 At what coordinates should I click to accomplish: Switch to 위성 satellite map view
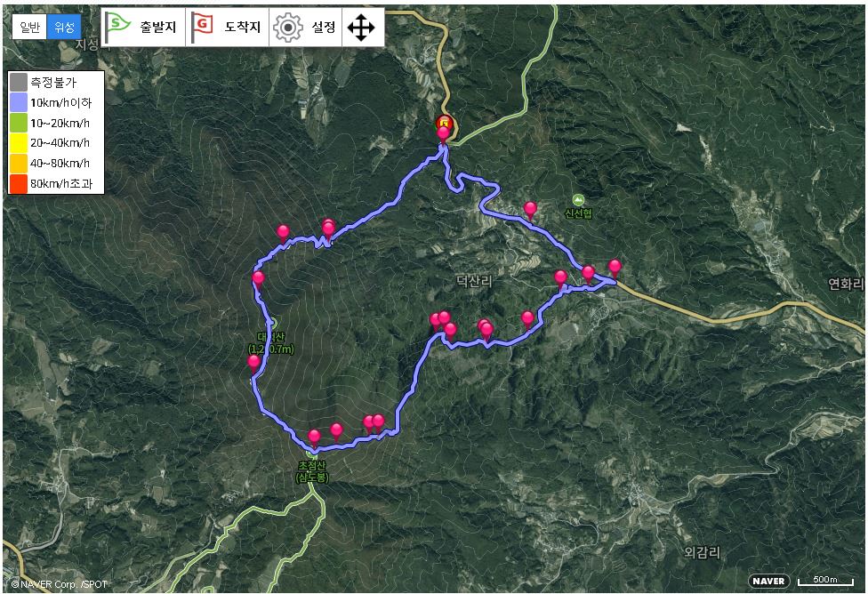coord(64,28)
